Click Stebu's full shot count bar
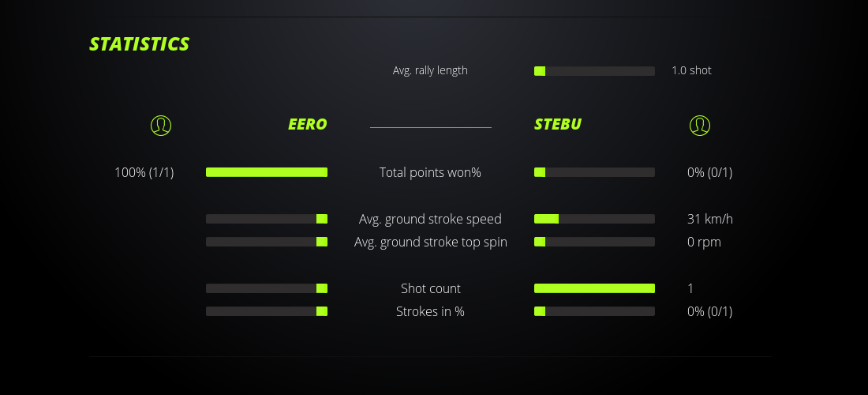The width and height of the screenshot is (868, 395). coord(594,288)
